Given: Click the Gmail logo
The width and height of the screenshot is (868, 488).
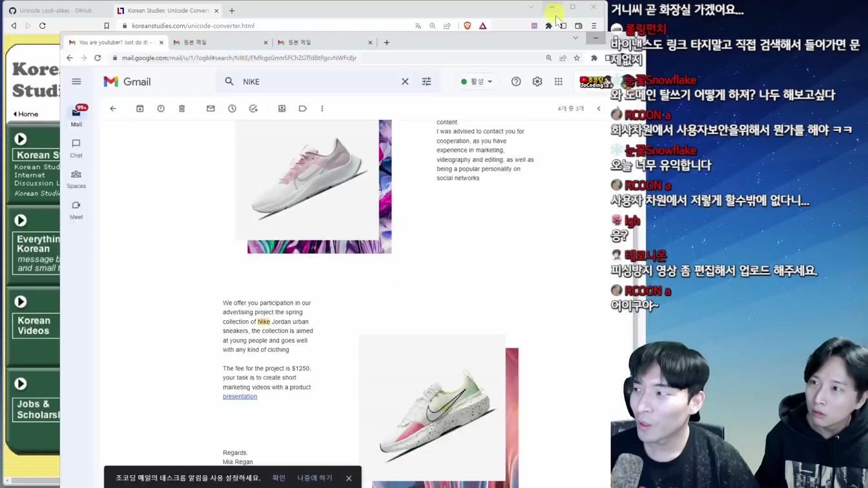Looking at the screenshot, I should [127, 81].
